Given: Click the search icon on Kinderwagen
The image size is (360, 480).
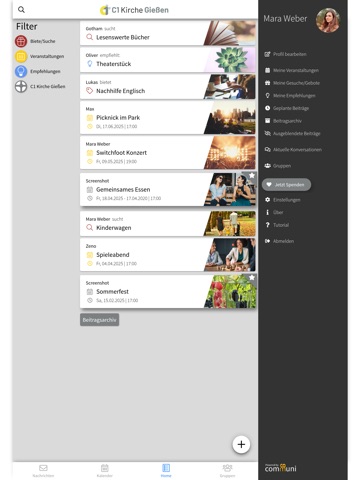Looking at the screenshot, I should (89, 228).
